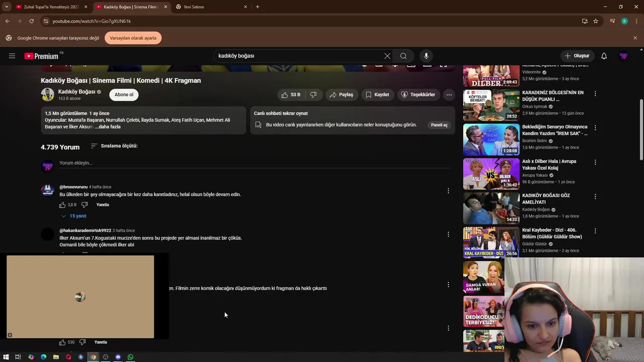Click the Kaydet save button

point(377,95)
